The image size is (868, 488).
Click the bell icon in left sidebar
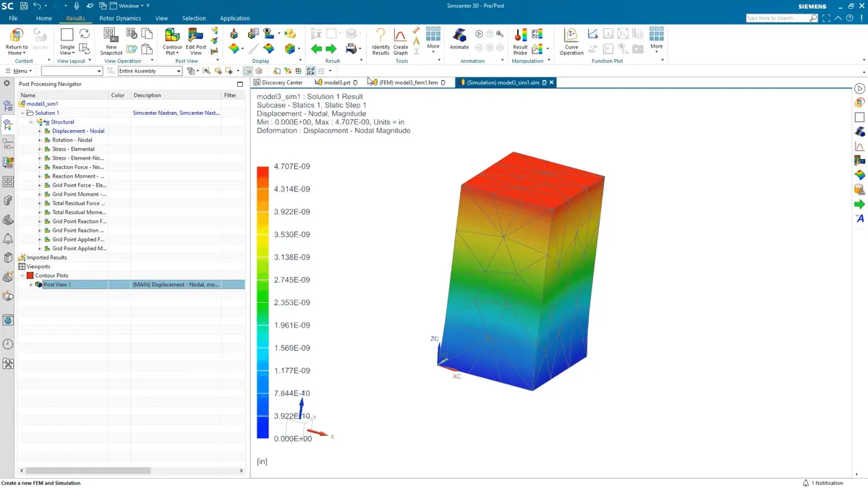[8, 239]
